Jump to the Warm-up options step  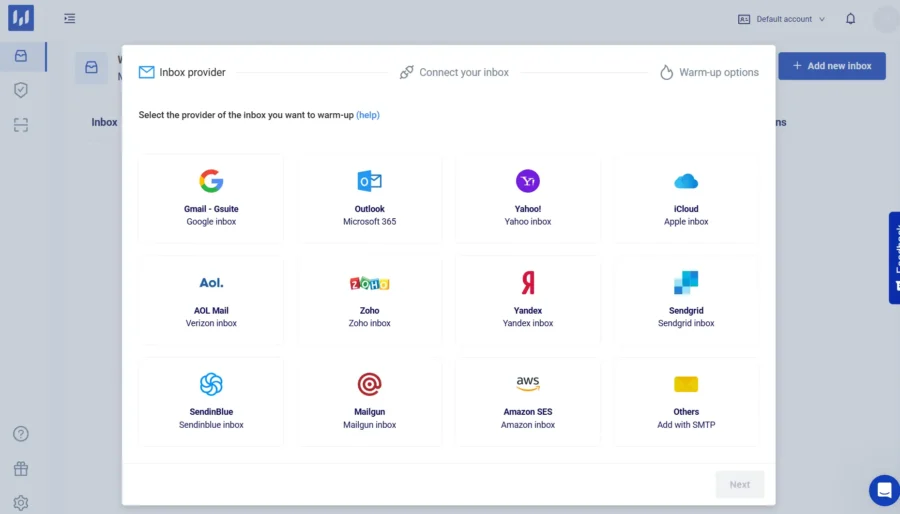709,72
